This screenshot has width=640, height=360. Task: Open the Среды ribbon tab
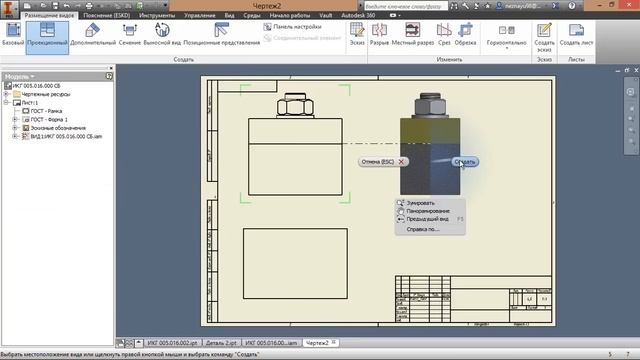click(252, 16)
